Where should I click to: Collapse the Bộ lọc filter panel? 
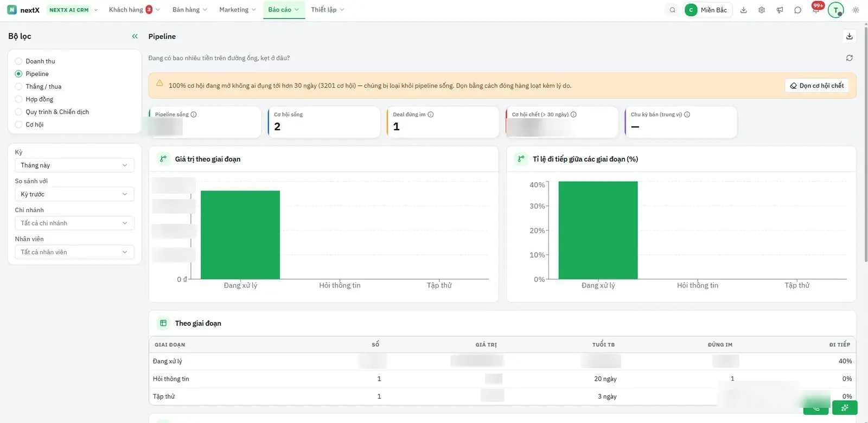[x=135, y=36]
